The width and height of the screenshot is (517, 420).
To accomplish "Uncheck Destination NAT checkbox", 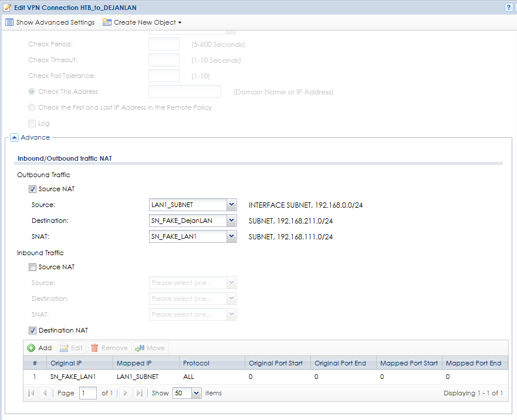I will point(32,330).
